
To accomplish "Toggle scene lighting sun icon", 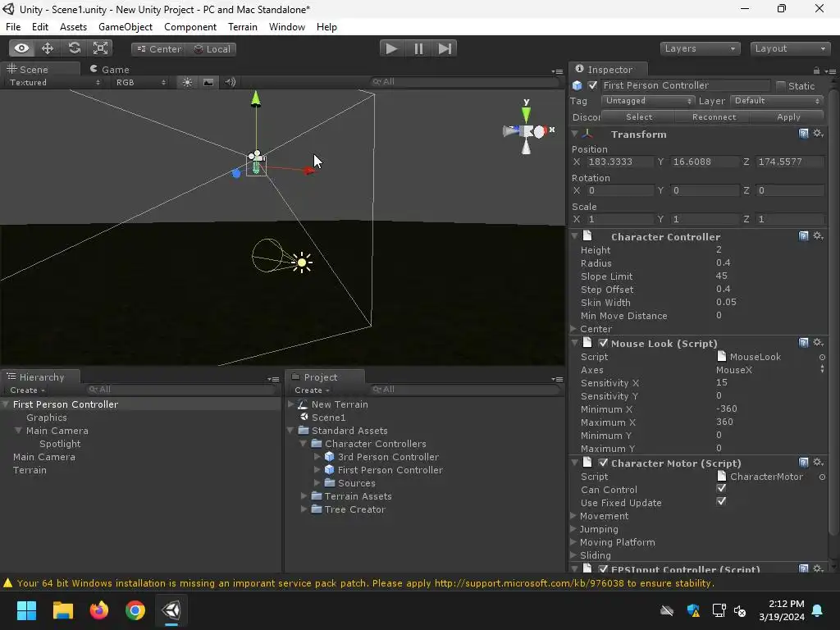I will click(187, 82).
